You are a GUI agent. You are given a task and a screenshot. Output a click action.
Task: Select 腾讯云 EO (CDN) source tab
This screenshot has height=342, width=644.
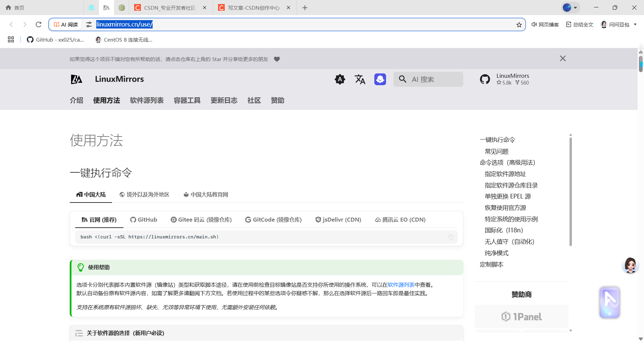(x=400, y=220)
